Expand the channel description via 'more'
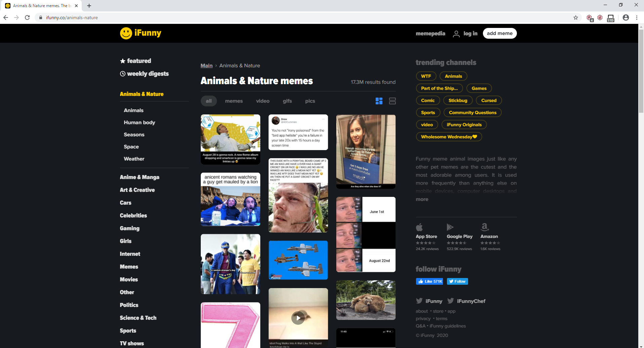Viewport: 644px width, 348px height. point(422,199)
